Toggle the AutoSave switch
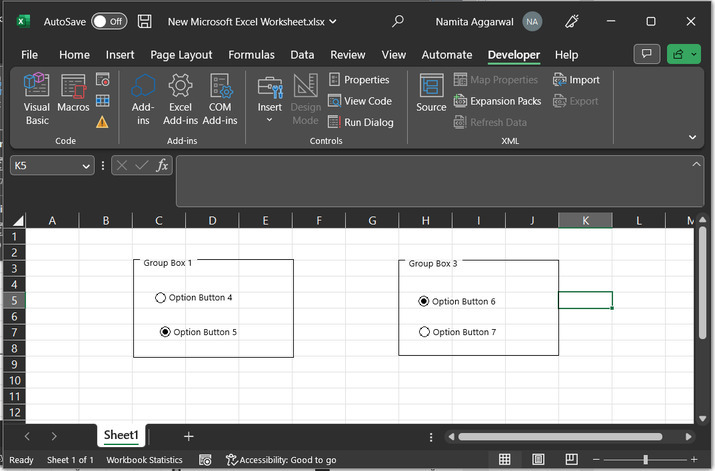The width and height of the screenshot is (715, 471). [109, 21]
